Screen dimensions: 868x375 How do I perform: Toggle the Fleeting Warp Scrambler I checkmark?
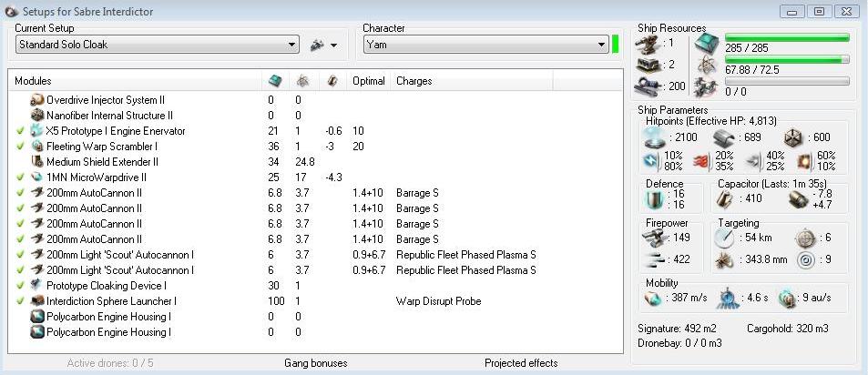pos(21,147)
